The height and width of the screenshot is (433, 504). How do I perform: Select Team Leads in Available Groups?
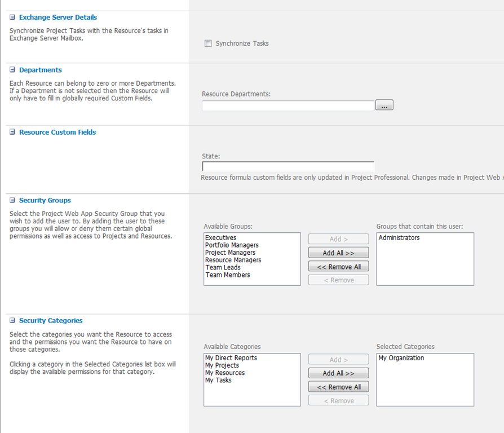(x=223, y=267)
